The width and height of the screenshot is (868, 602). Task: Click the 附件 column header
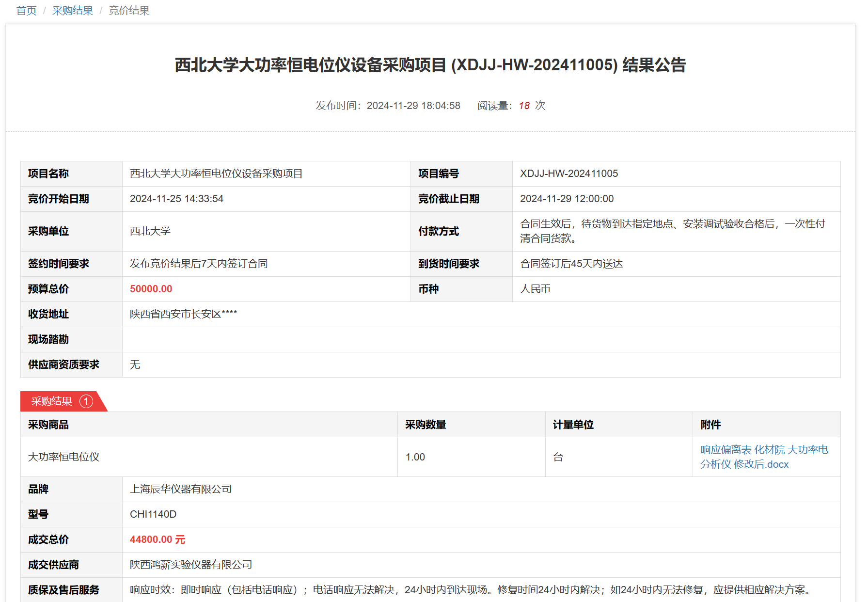[710, 425]
